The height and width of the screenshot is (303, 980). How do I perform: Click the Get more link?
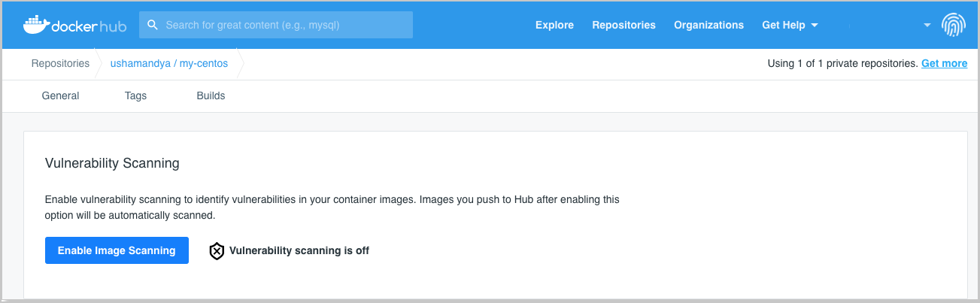click(x=944, y=63)
